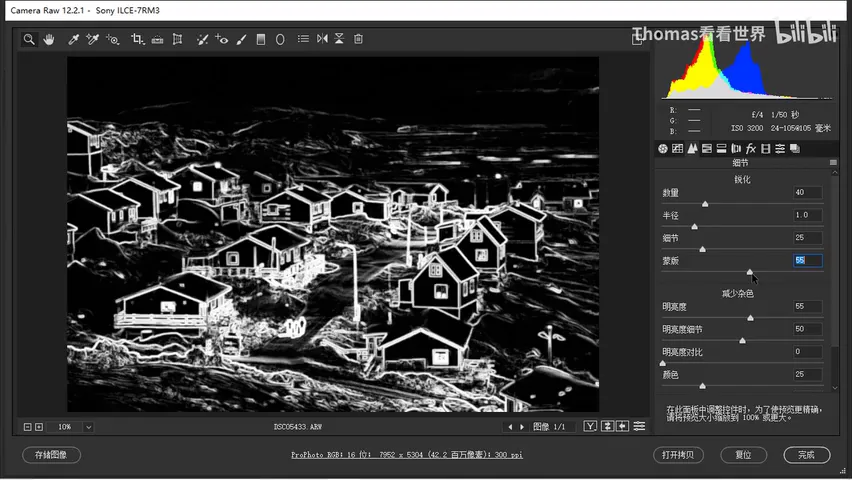Image resolution: width=852 pixels, height=480 pixels.
Task: Open the Lens Corrections panel tab
Action: (x=736, y=148)
